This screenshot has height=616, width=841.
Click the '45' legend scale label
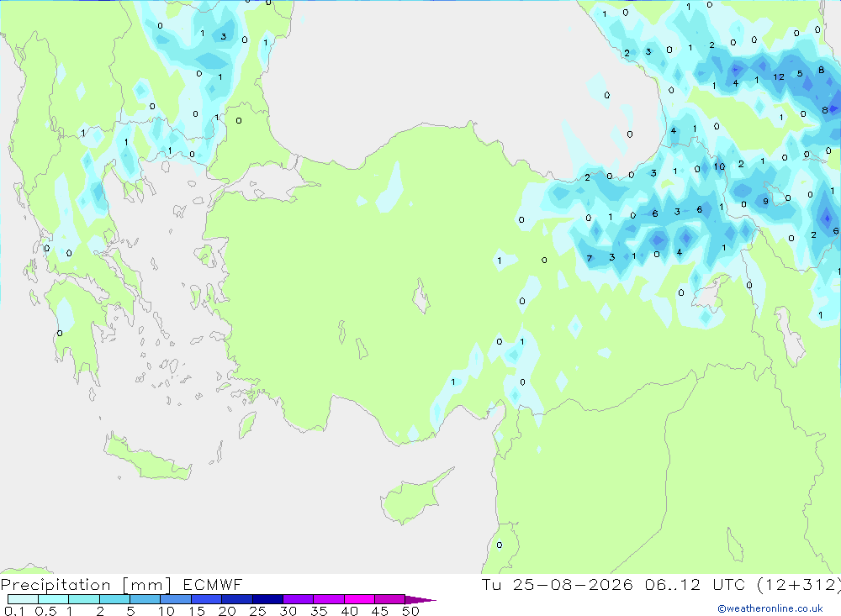pos(380,611)
